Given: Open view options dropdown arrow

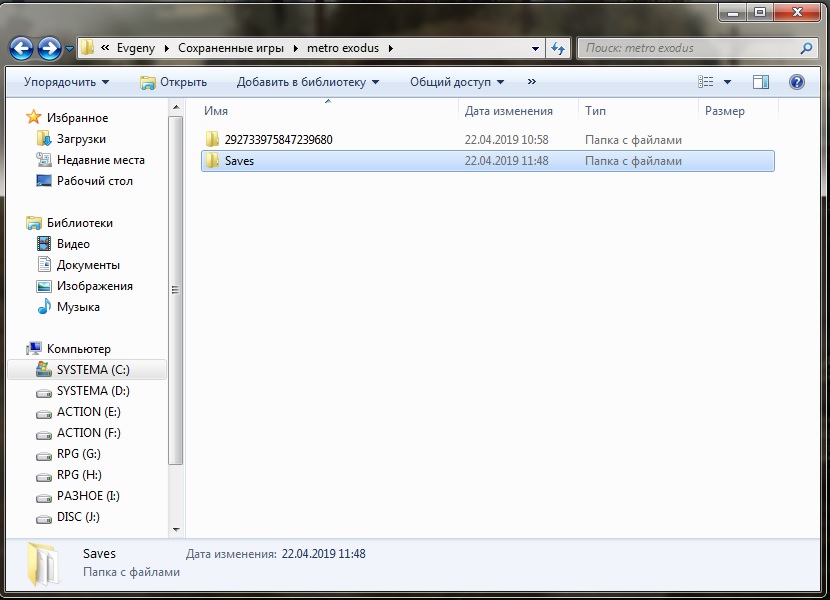Looking at the screenshot, I should point(727,82).
